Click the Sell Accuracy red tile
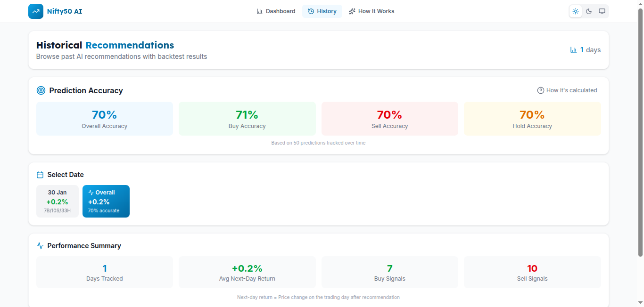Screen dimensions: 644x307 [389, 119]
